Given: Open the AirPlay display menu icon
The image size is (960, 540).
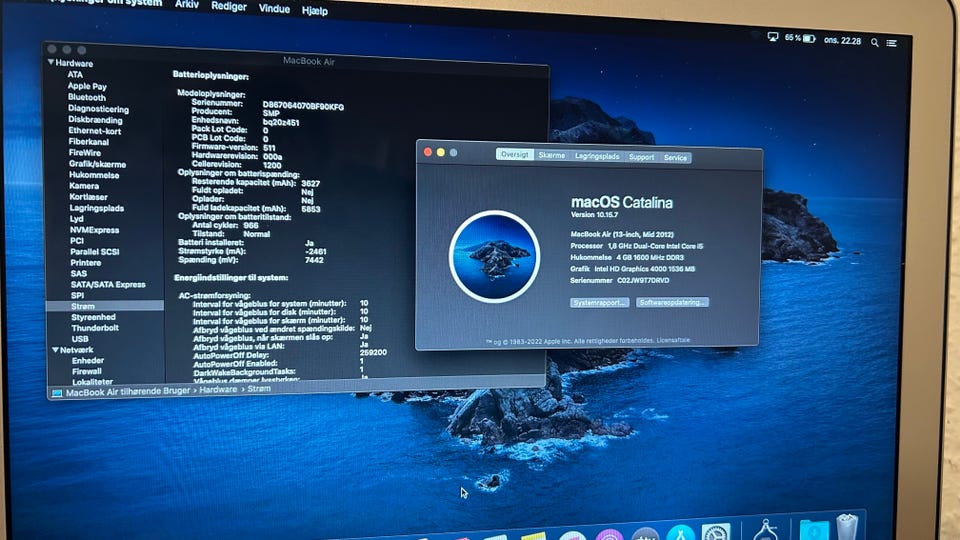Looking at the screenshot, I should point(773,37).
